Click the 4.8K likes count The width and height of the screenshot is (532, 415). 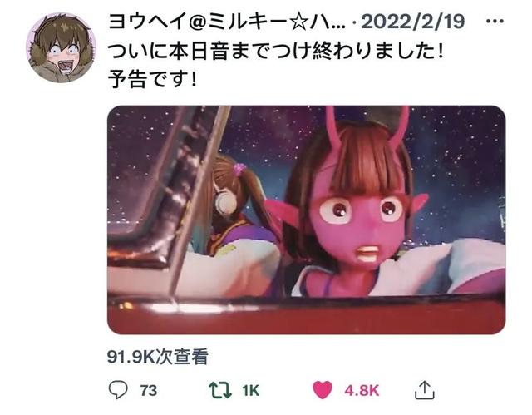pos(362,391)
